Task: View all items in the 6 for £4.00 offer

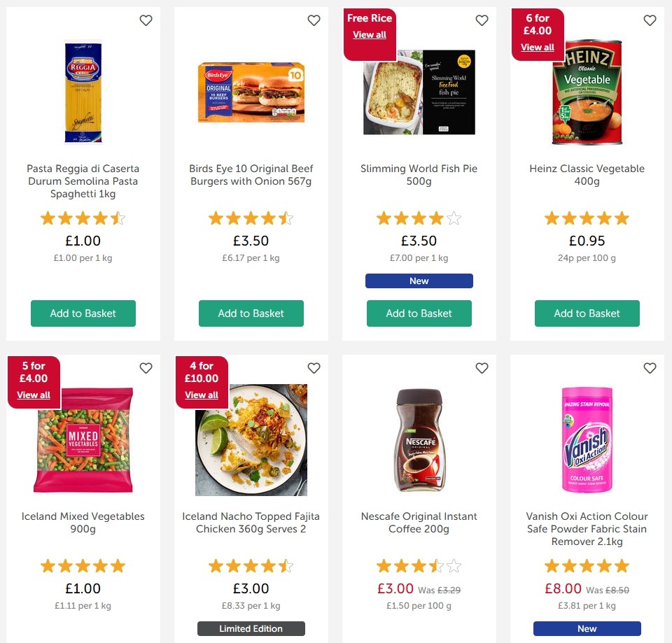Action: (537, 47)
